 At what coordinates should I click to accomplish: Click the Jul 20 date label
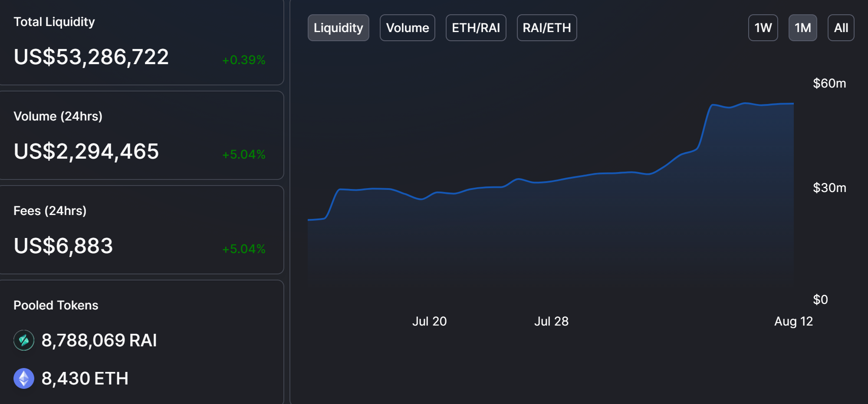click(x=429, y=321)
